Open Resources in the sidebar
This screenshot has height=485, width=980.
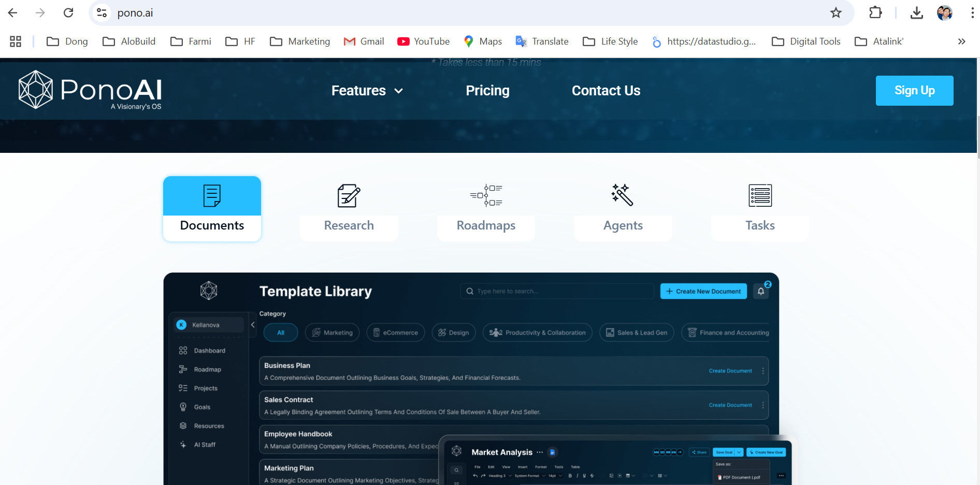[201, 426]
